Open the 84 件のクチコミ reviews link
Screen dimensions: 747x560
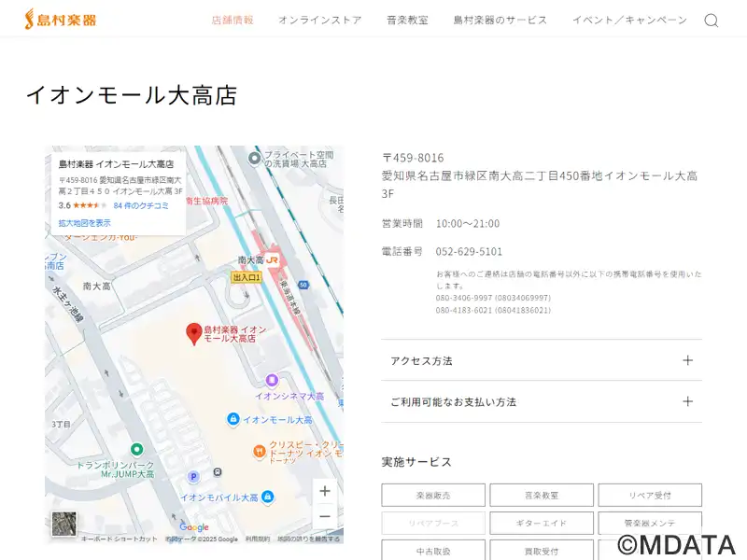[x=141, y=205]
